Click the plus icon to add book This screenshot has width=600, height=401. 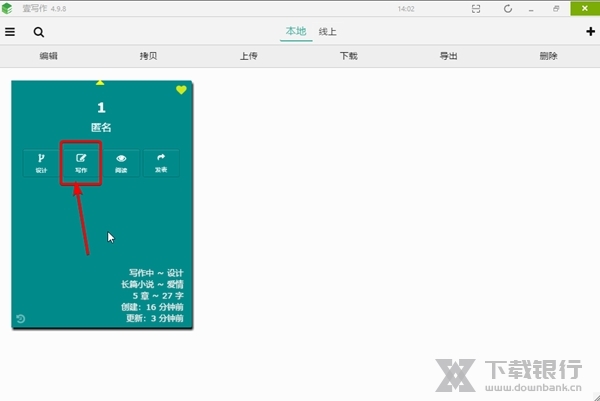[590, 32]
